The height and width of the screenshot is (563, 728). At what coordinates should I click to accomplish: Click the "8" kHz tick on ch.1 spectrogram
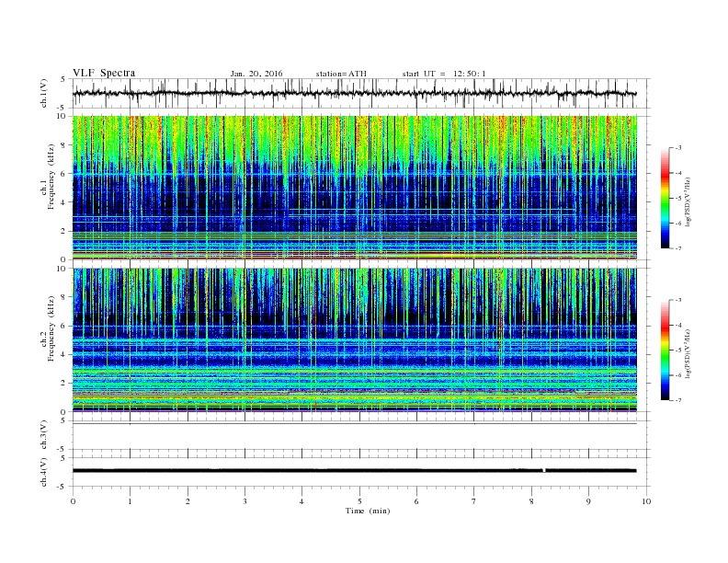[63, 145]
